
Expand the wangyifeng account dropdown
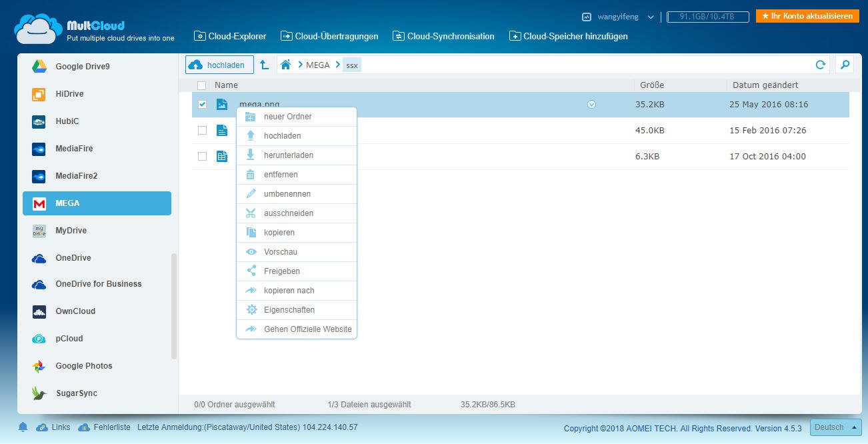coord(651,17)
